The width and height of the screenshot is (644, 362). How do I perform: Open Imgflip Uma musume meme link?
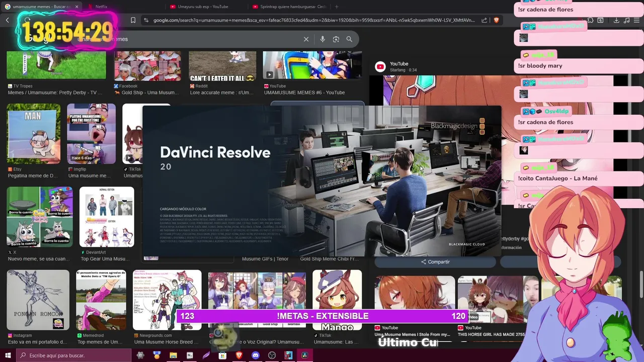pyautogui.click(x=90, y=176)
